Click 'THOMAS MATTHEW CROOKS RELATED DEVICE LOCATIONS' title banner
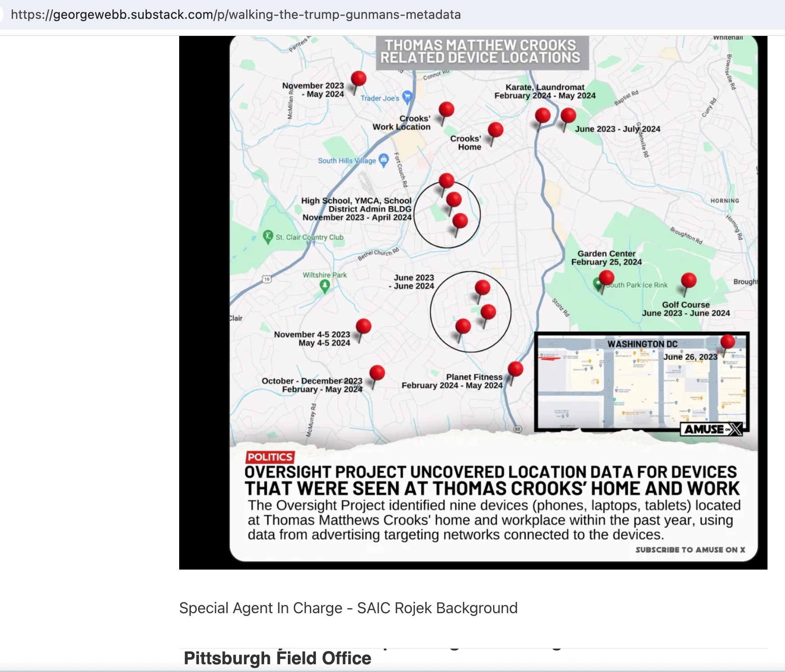Image resolution: width=785 pixels, height=672 pixels. click(482, 52)
